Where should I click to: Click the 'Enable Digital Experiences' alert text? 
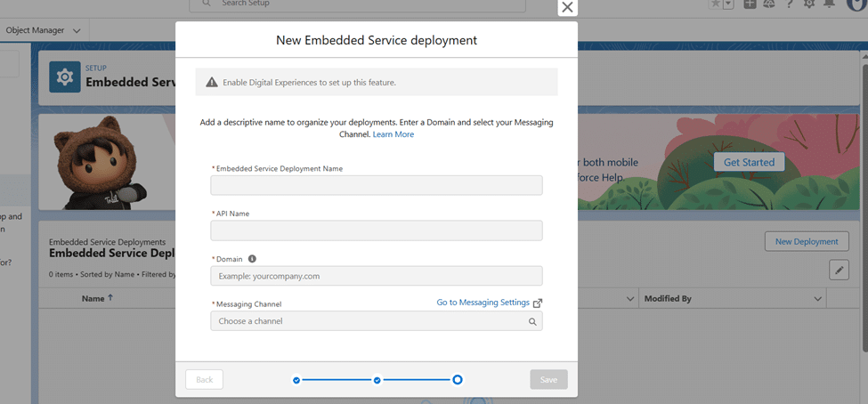(x=310, y=83)
